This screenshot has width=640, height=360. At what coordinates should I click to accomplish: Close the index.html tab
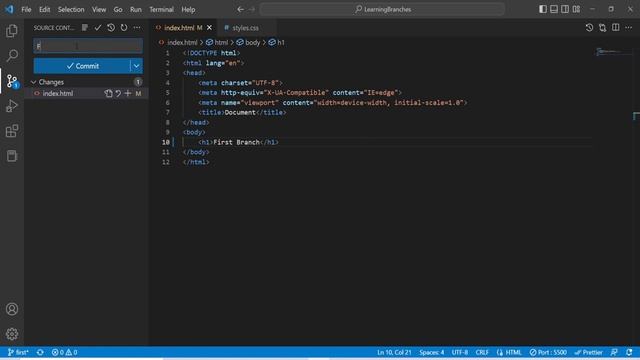pos(209,28)
